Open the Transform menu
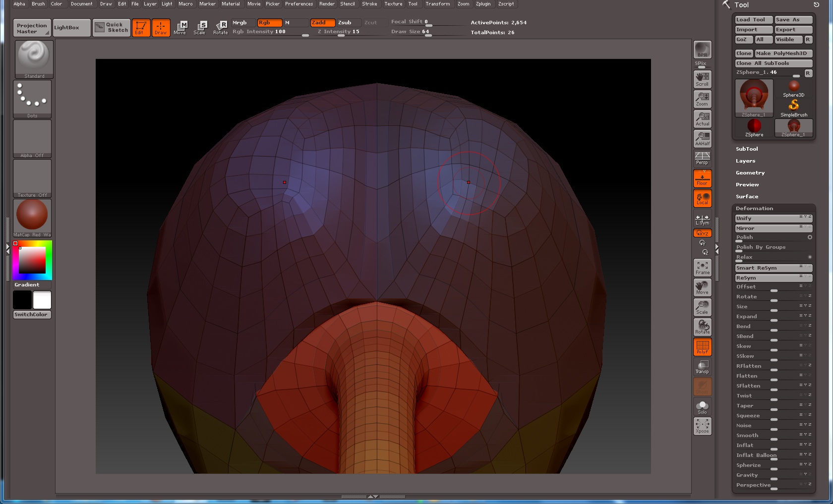 click(438, 4)
